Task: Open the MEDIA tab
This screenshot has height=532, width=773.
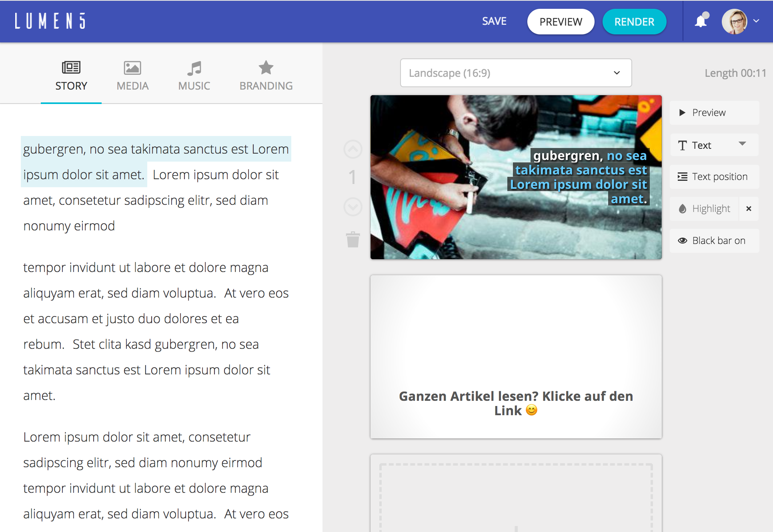Action: click(132, 76)
